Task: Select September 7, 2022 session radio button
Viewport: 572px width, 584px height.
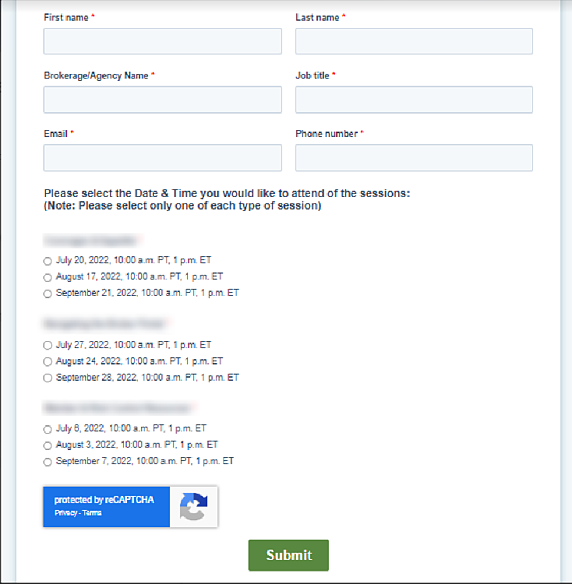Action: coord(47,462)
